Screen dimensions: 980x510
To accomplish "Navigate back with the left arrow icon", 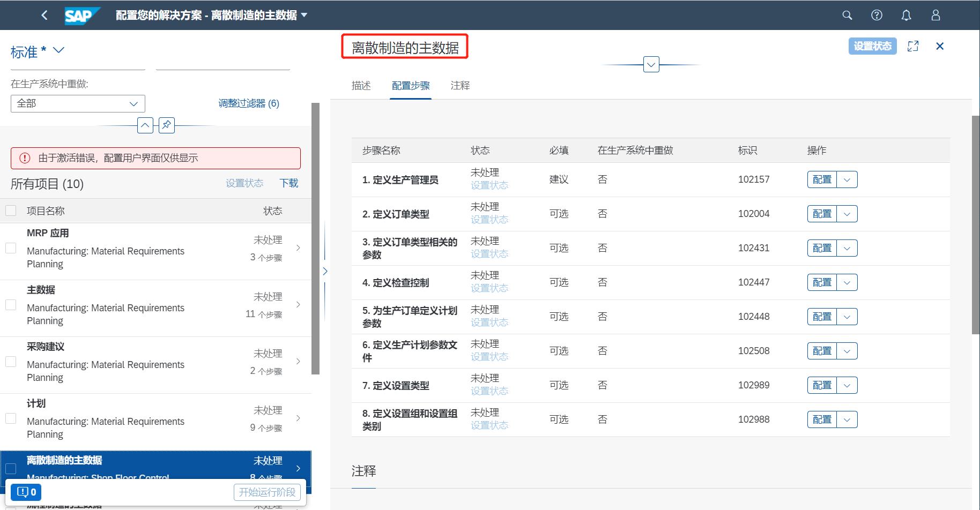I will click(x=44, y=15).
